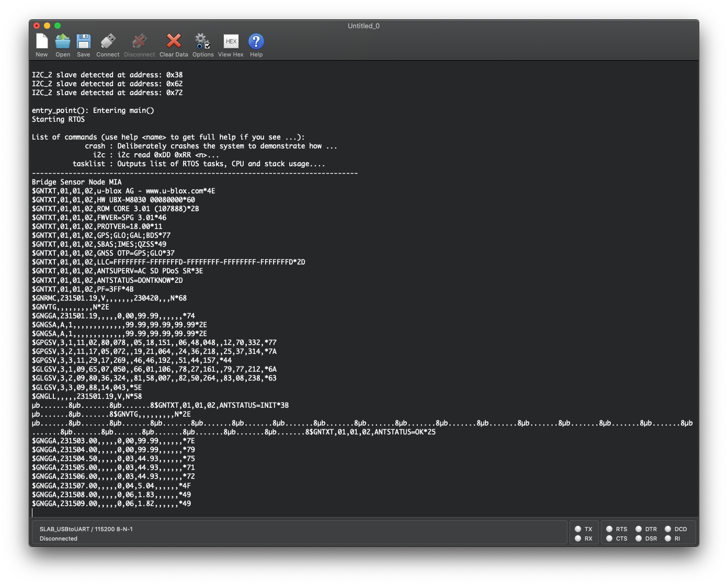Click the GNSS OTP=GPS;GLO line
This screenshot has height=585, width=728.
[x=103, y=253]
